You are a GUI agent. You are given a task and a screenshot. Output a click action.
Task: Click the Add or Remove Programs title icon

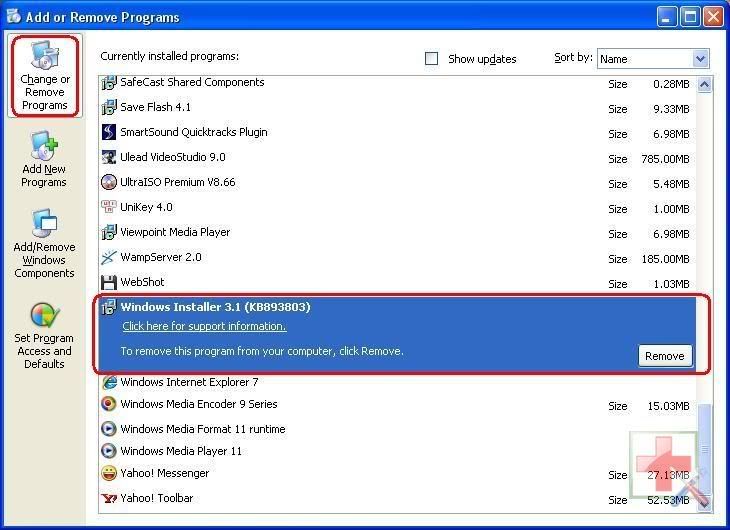pyautogui.click(x=14, y=16)
